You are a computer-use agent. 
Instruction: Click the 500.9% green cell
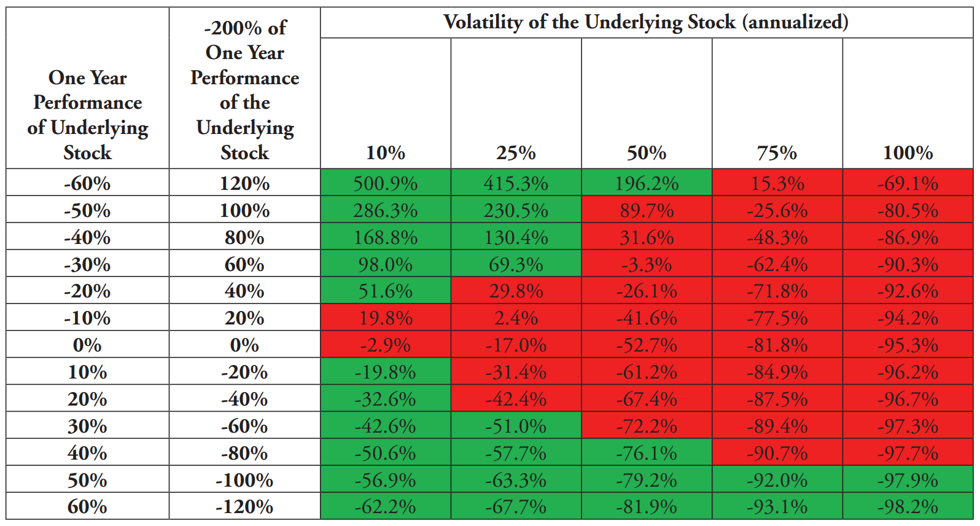click(386, 183)
